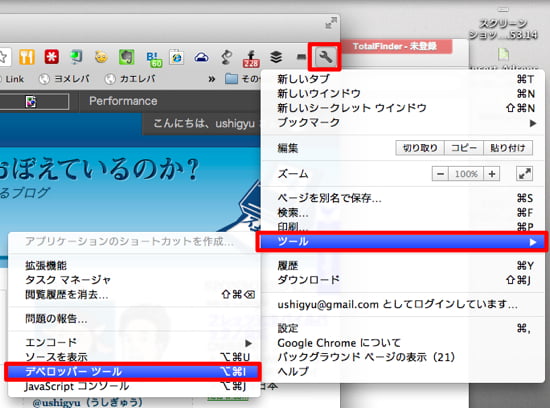Open the ヨメレバ bookmark
This screenshot has height=408, width=550.
64,79
